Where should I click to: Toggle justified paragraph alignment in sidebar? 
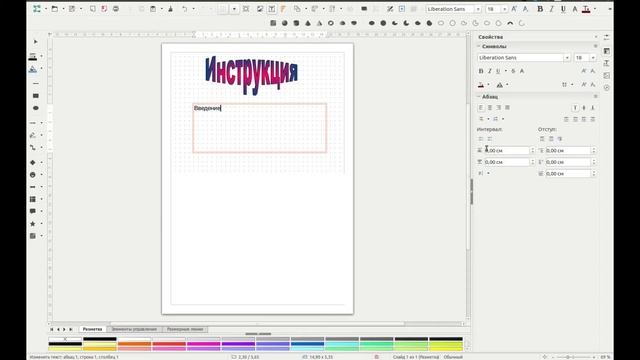pyautogui.click(x=507, y=107)
